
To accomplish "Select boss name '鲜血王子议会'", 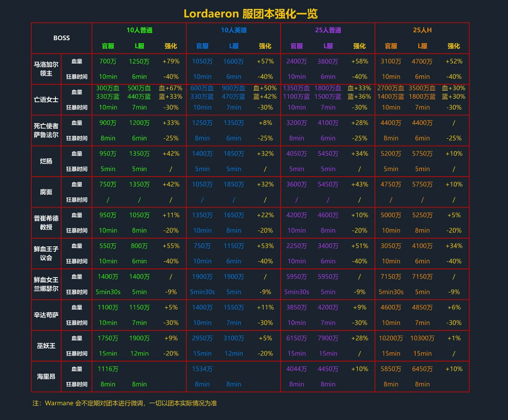I will coord(46,253).
